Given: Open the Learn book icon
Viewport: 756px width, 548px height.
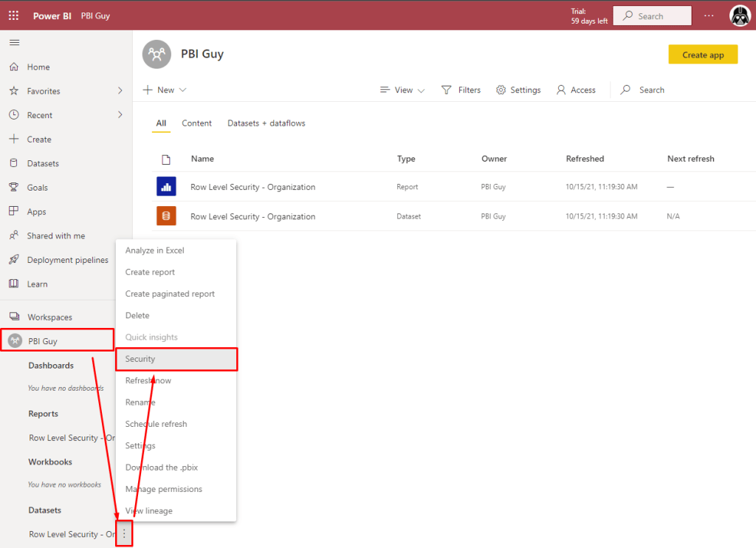Looking at the screenshot, I should [13, 284].
